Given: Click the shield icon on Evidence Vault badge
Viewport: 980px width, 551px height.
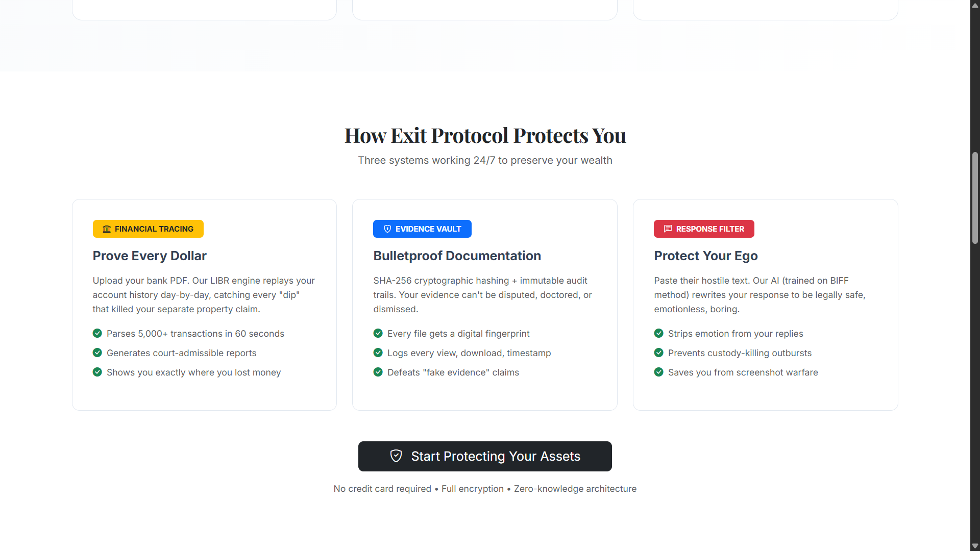Looking at the screenshot, I should pos(387,229).
